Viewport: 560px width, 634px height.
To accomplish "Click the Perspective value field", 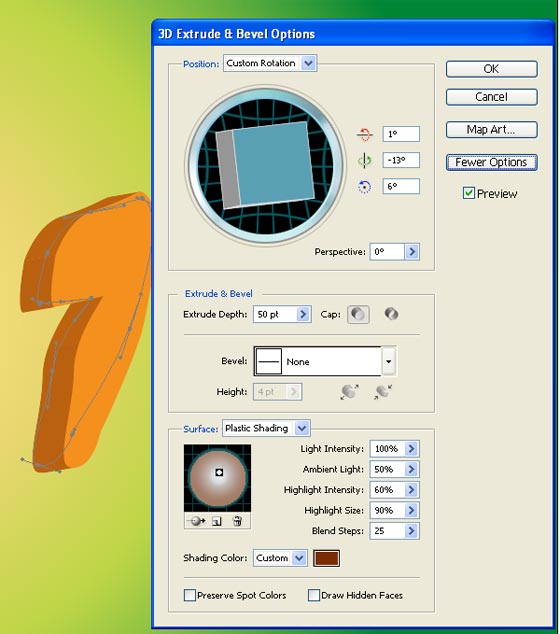I will coord(387,251).
